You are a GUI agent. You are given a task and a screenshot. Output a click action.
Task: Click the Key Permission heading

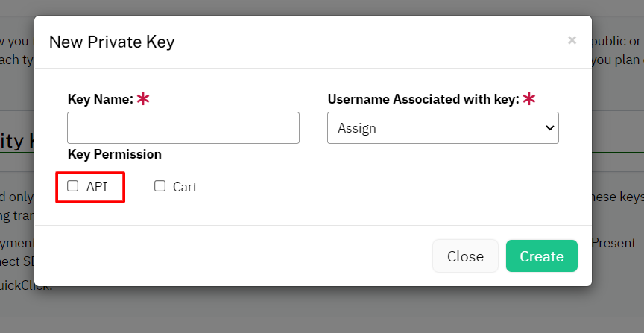tap(115, 154)
